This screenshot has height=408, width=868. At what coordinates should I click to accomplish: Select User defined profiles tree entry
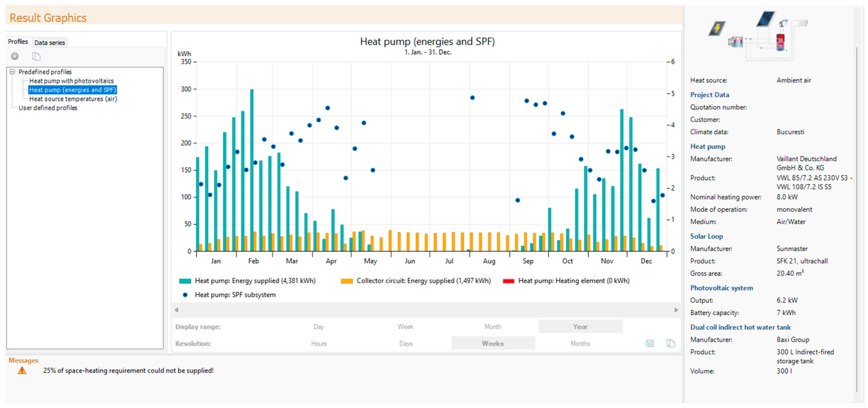click(48, 108)
